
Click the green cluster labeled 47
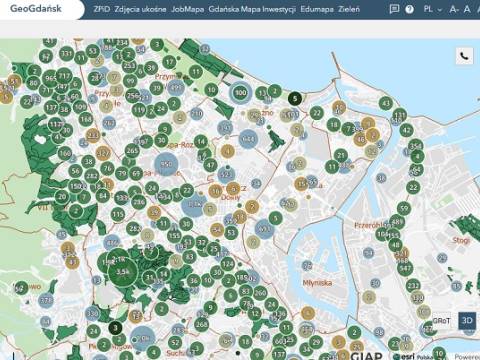click(210, 165)
